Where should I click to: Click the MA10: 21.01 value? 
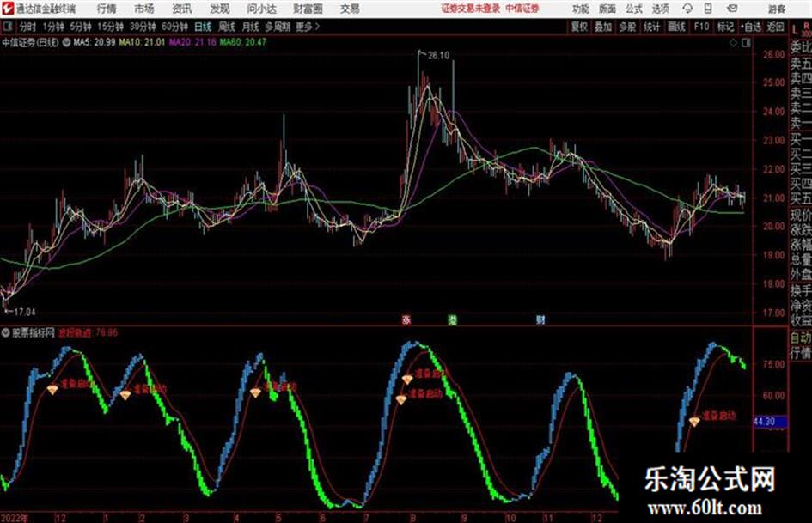(142, 42)
